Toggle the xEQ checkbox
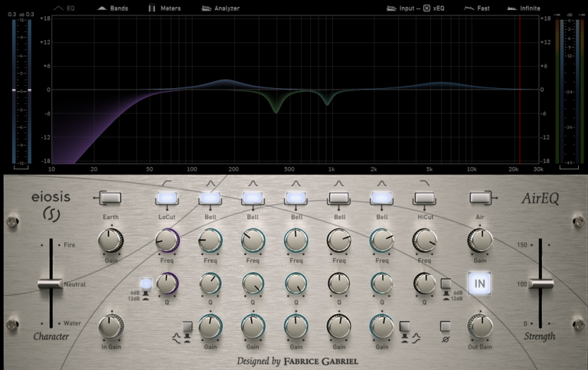Screen dimensions: 588x370 click(x=426, y=8)
